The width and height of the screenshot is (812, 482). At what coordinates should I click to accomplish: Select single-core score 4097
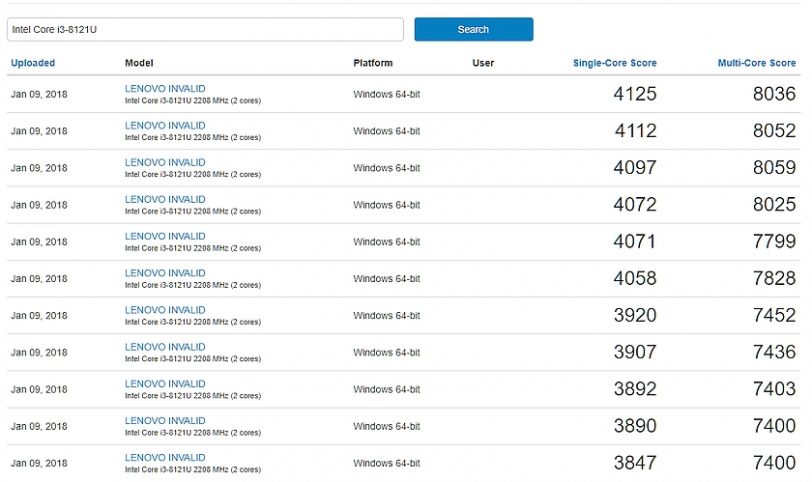tap(635, 167)
